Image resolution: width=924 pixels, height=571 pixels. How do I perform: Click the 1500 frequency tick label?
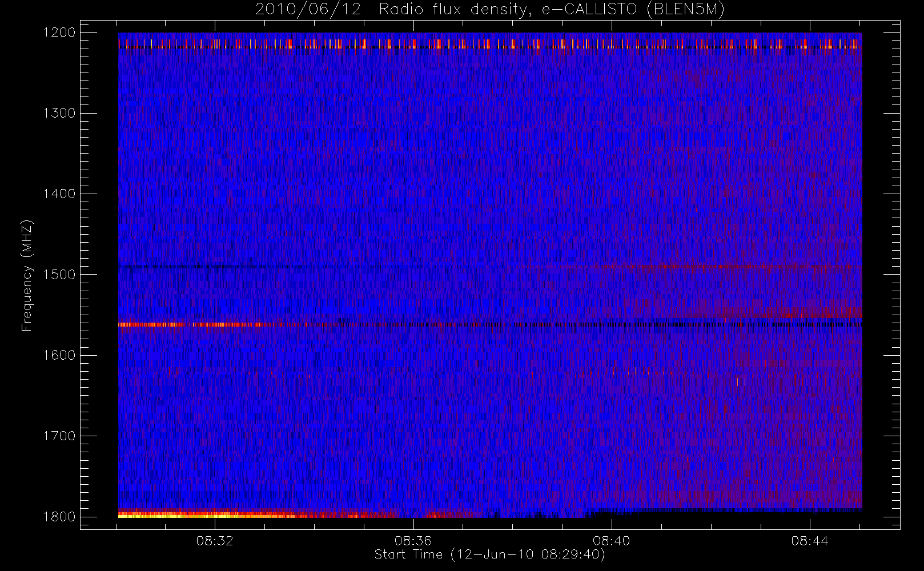point(59,275)
